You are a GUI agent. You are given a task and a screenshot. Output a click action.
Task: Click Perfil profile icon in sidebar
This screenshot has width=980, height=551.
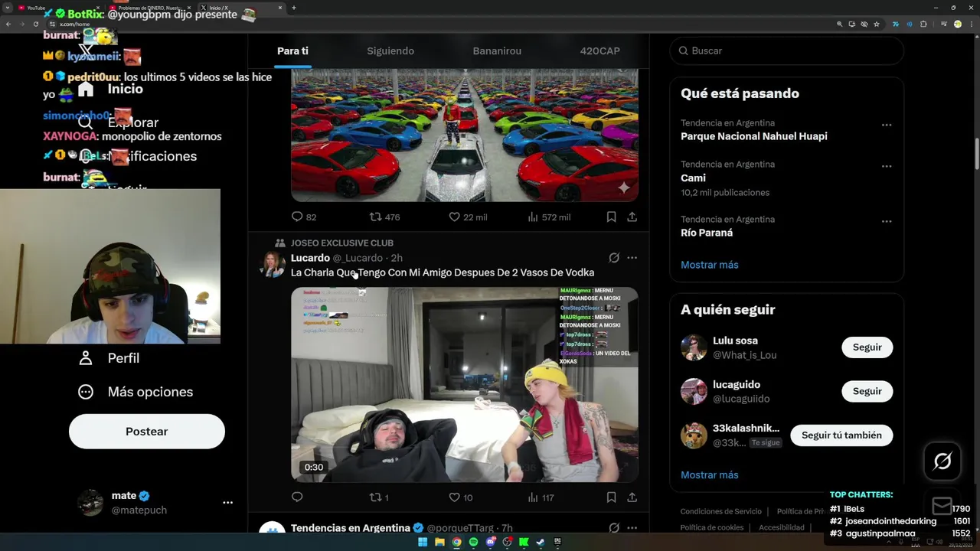point(86,358)
